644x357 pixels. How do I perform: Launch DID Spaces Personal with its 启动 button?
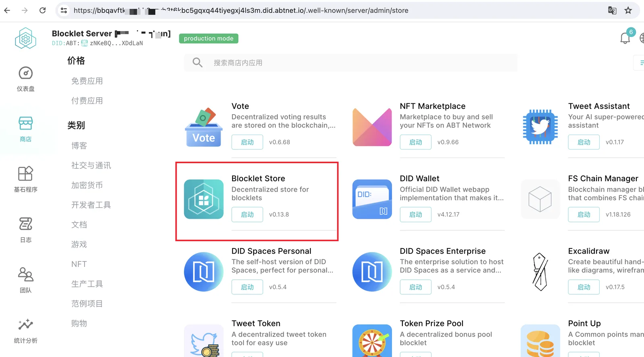(247, 287)
